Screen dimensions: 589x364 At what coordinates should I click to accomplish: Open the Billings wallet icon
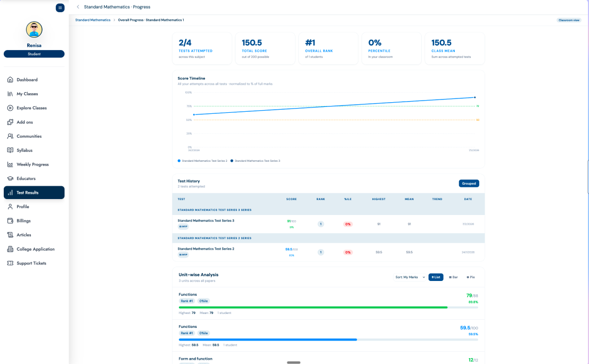pos(10,221)
